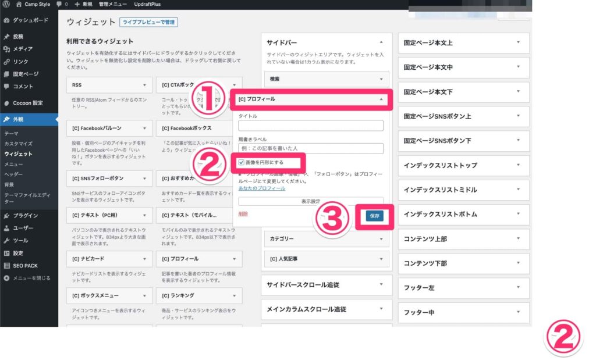Expand the インデックスリストトップ area
The width and height of the screenshot is (596, 364).
[518, 165]
